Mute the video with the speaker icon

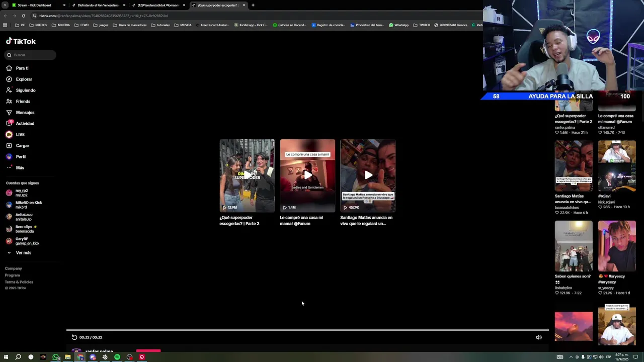tap(539, 337)
